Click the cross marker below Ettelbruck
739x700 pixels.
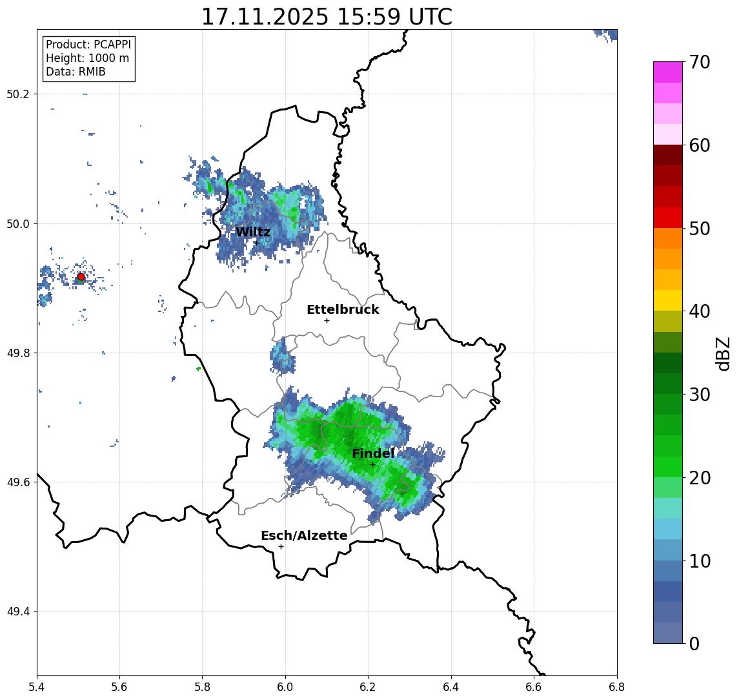tap(327, 321)
